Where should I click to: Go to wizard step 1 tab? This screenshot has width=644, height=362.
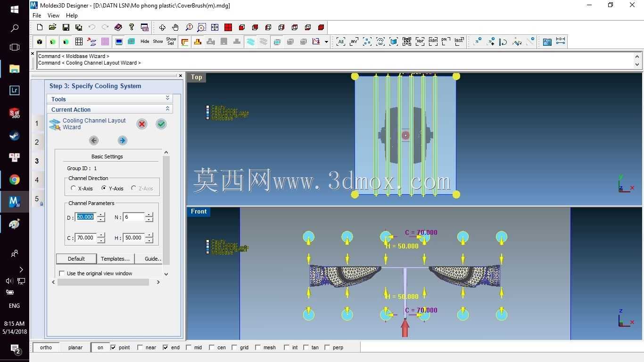click(x=37, y=123)
